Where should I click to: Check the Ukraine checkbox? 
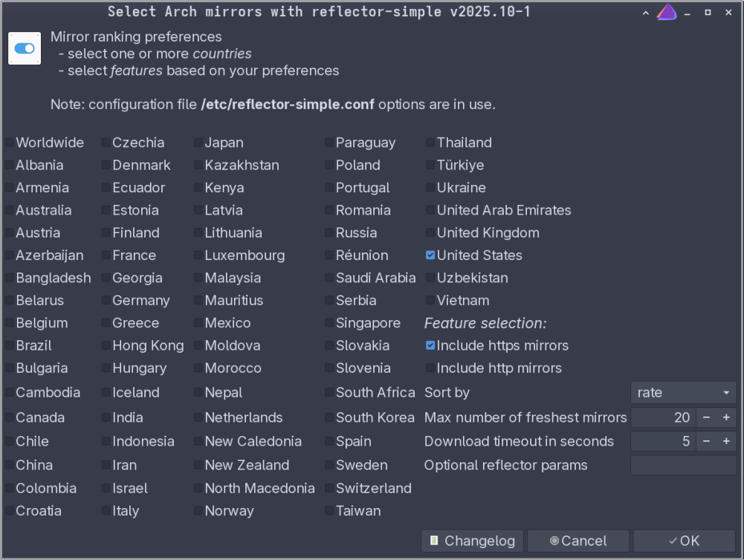coord(430,187)
